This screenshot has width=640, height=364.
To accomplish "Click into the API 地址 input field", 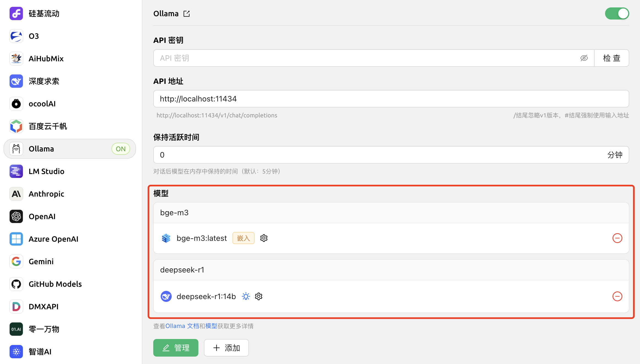I will tap(391, 99).
